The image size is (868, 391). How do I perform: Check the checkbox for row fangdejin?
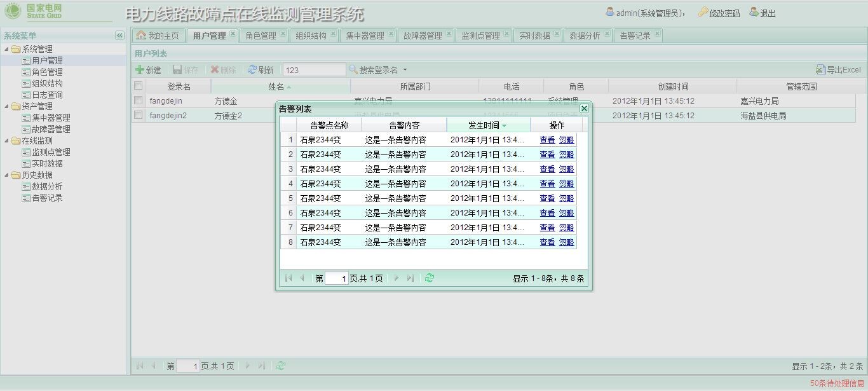(x=138, y=100)
